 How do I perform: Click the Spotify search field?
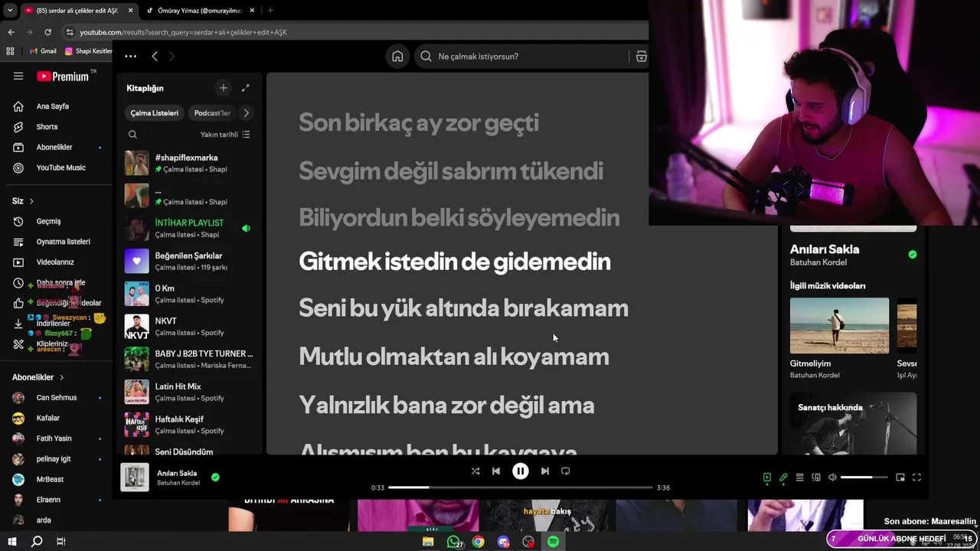[522, 57]
